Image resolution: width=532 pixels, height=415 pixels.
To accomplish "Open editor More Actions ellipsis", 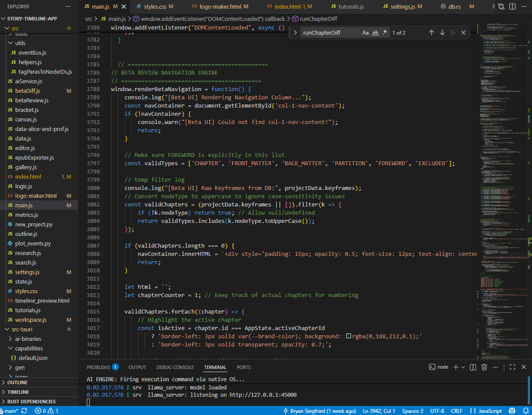I will point(524,7).
